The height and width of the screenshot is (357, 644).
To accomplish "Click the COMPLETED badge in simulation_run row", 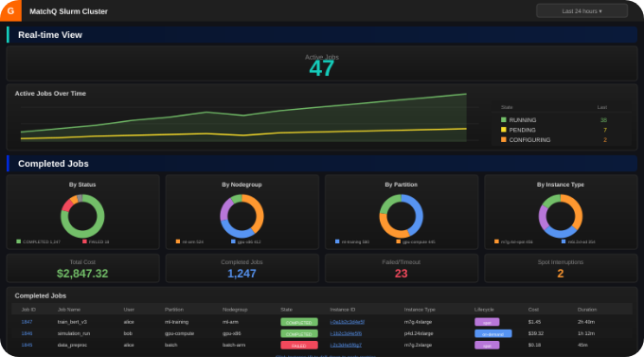I will coord(299,333).
